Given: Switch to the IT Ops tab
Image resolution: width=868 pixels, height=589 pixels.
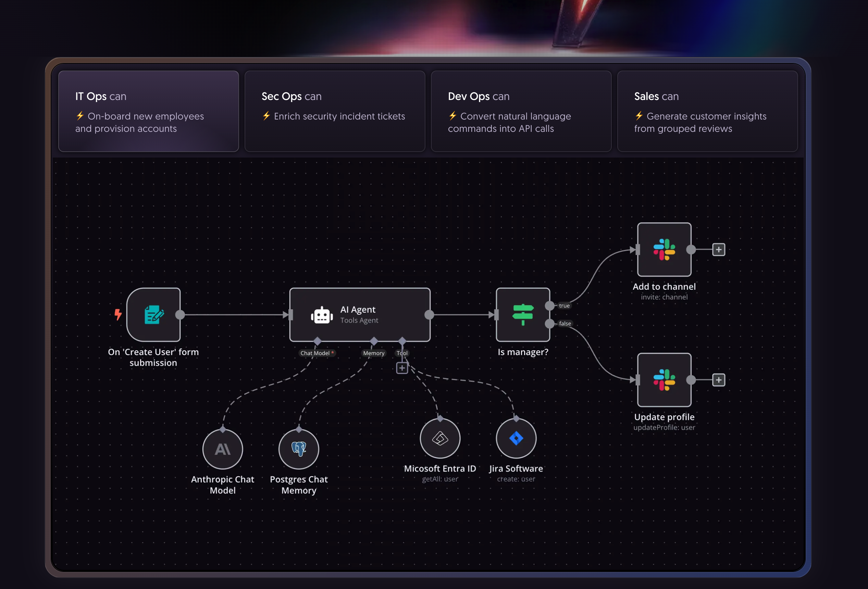Looking at the screenshot, I should pos(148,111).
